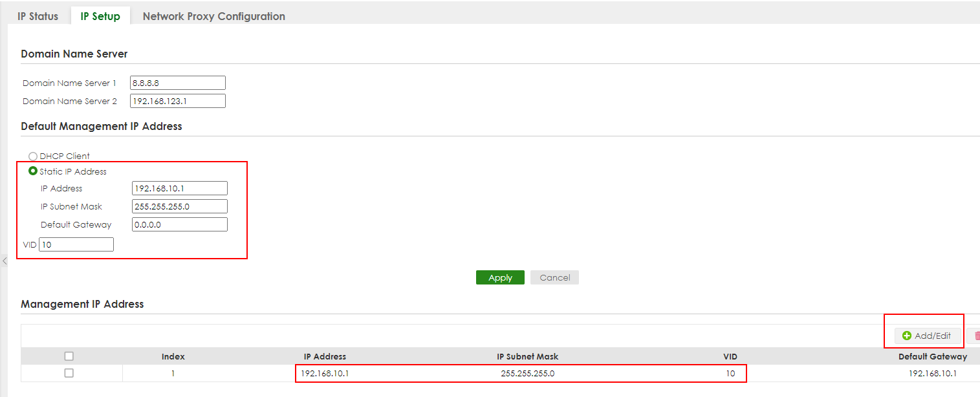Click the red delete trash icon
Screen dimensions: 980x397
975,336
